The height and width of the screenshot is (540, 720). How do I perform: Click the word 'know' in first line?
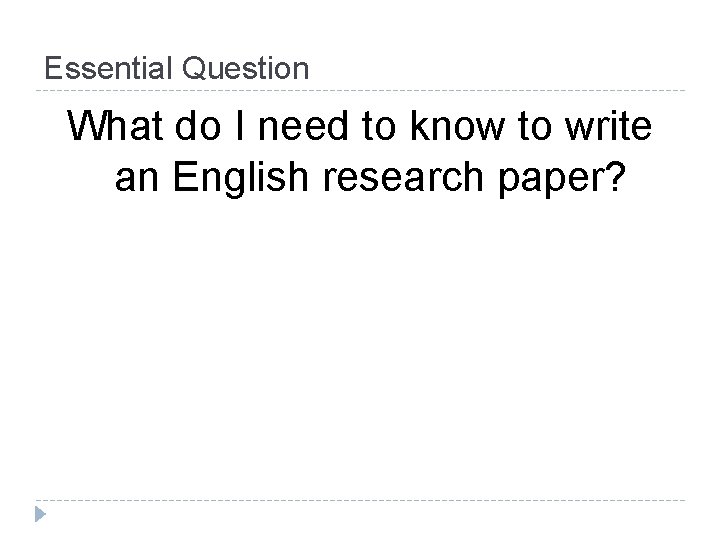click(x=457, y=125)
